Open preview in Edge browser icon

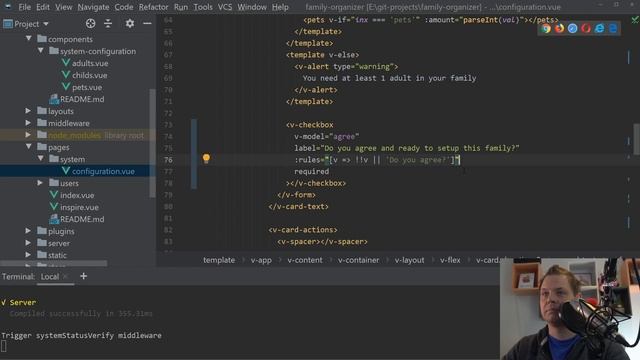(x=613, y=28)
